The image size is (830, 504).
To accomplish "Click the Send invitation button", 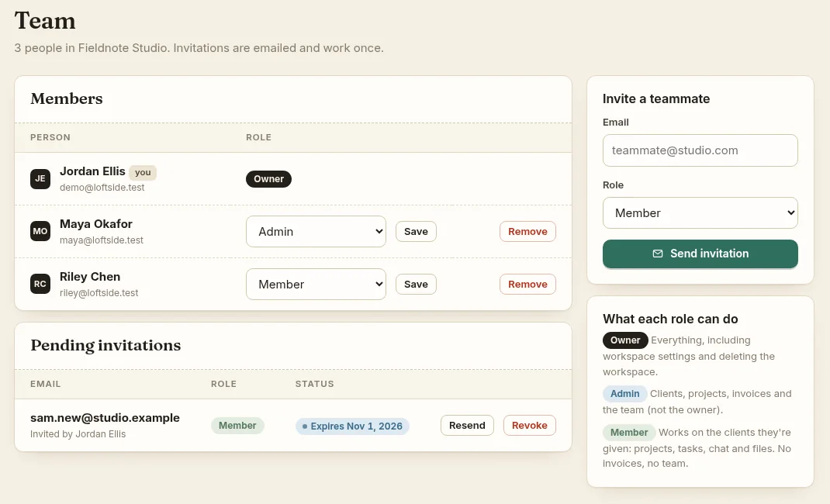I will pyautogui.click(x=700, y=254).
